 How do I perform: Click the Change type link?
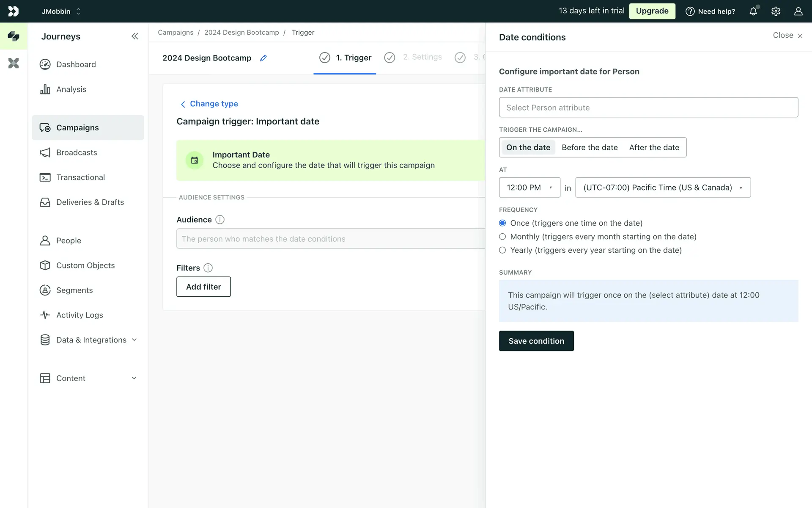pos(214,104)
